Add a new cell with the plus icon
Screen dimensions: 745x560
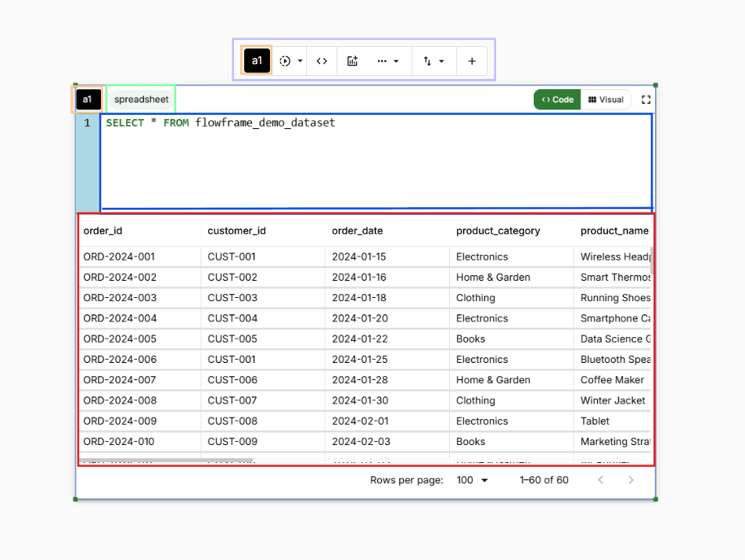tap(473, 60)
